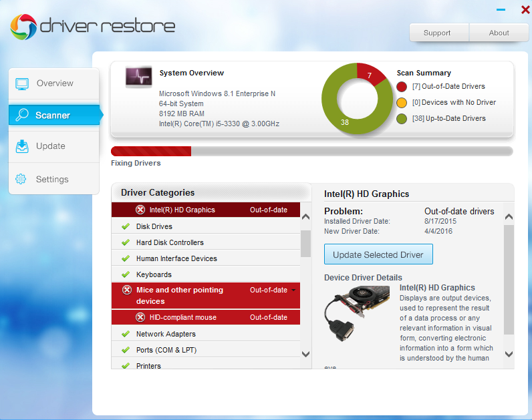Click the Support button
532x420 pixels.
[439, 33]
